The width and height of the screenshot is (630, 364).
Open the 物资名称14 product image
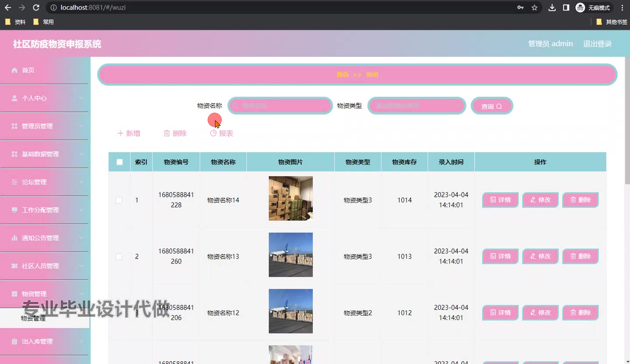pos(290,198)
